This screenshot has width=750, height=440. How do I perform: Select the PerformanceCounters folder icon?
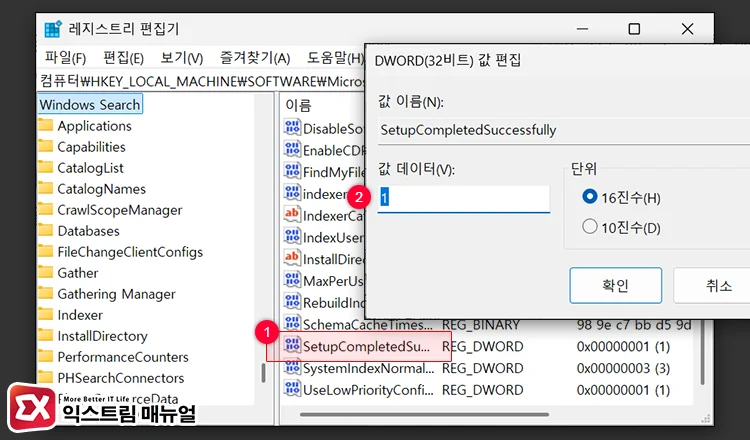(46, 357)
